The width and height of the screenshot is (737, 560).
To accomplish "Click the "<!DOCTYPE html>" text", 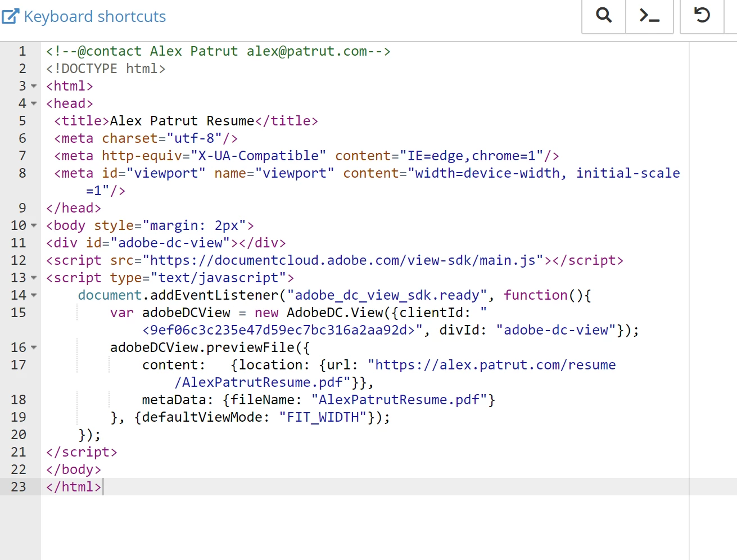I will pyautogui.click(x=106, y=69).
